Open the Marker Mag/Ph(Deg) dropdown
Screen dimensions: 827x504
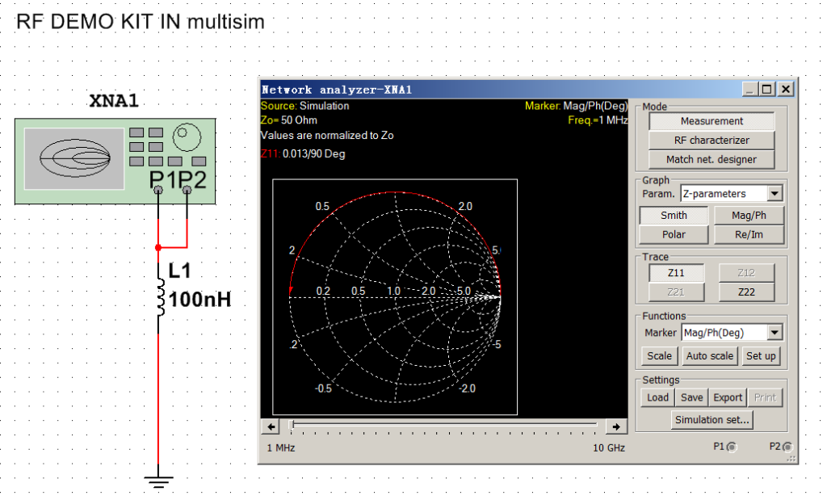pos(775,333)
